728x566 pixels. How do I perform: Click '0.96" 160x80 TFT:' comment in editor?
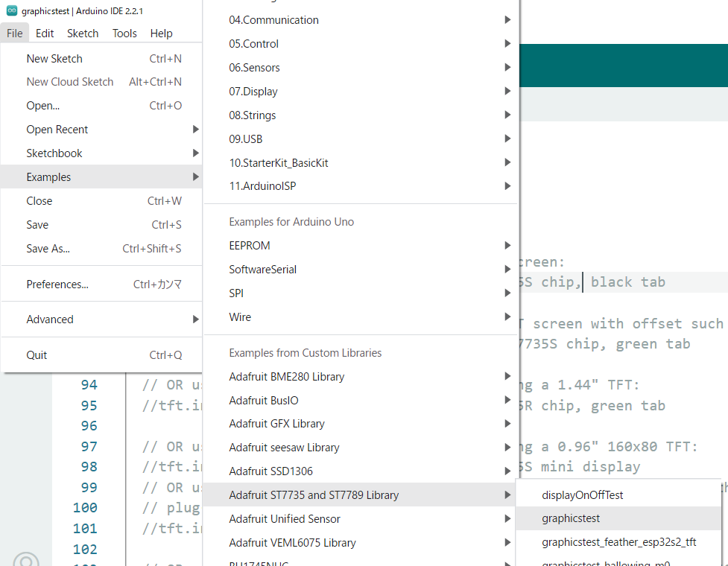coord(627,446)
